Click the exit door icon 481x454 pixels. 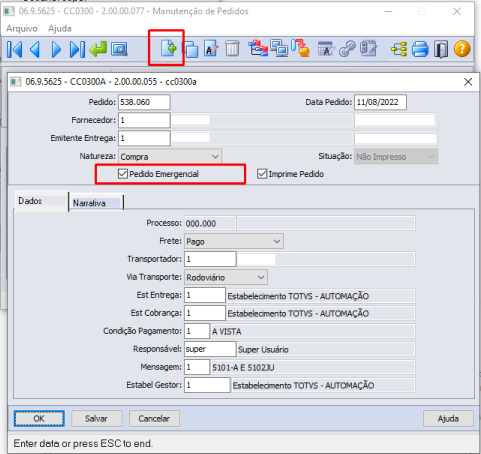441,50
